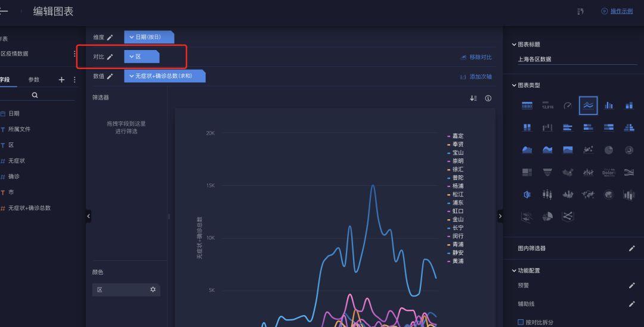Image resolution: width=644 pixels, height=327 pixels.
Task: Enable the 按对比拆分 checkbox
Action: (521, 322)
